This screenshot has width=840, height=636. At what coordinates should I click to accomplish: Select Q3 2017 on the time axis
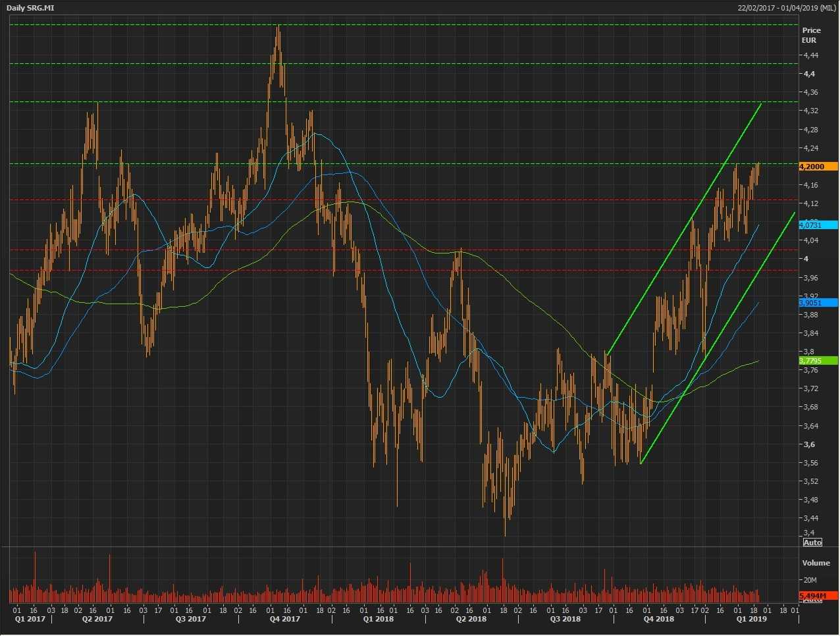(x=191, y=619)
